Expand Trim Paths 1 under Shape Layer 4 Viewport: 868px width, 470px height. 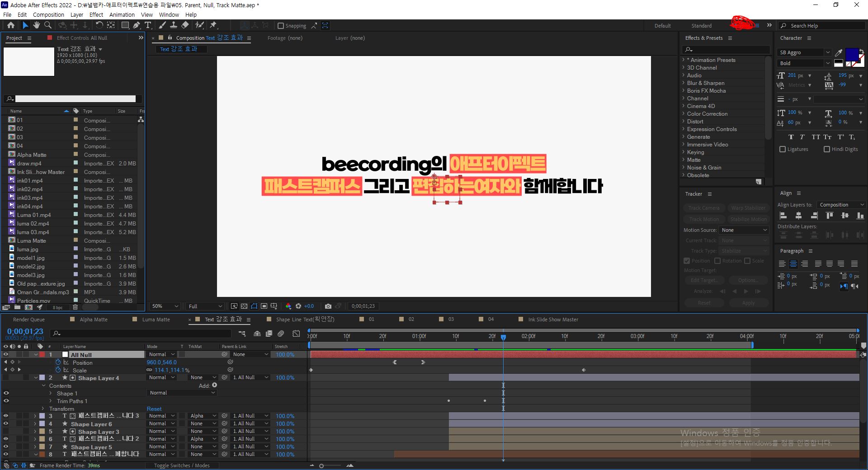pos(51,401)
